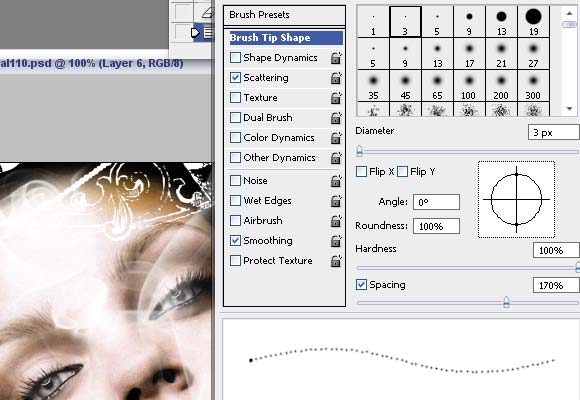Select Brush Tip Shape in the panel list
The width and height of the screenshot is (580, 400).
(286, 38)
